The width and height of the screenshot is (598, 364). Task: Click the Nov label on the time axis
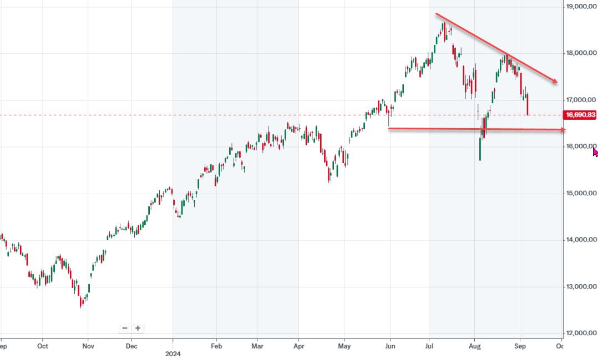[88, 346]
